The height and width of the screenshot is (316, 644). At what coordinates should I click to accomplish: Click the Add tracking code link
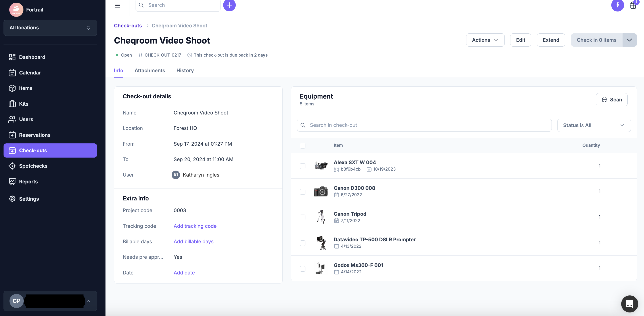[x=195, y=226]
